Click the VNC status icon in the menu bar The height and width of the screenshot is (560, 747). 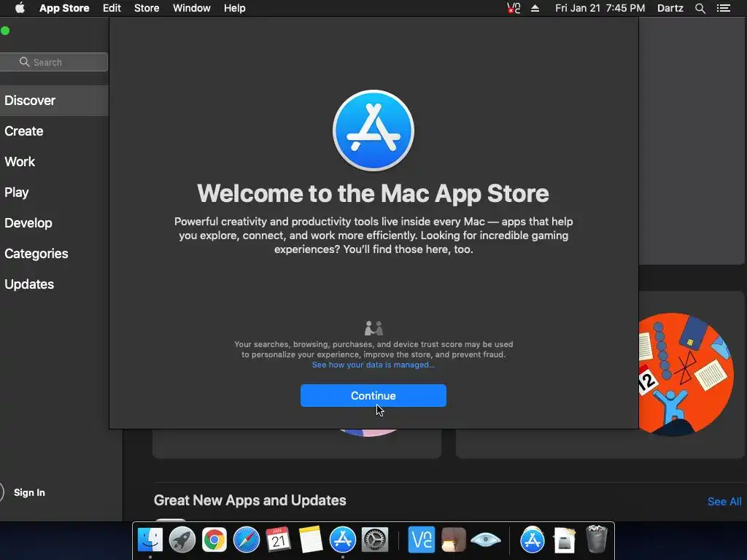(514, 8)
